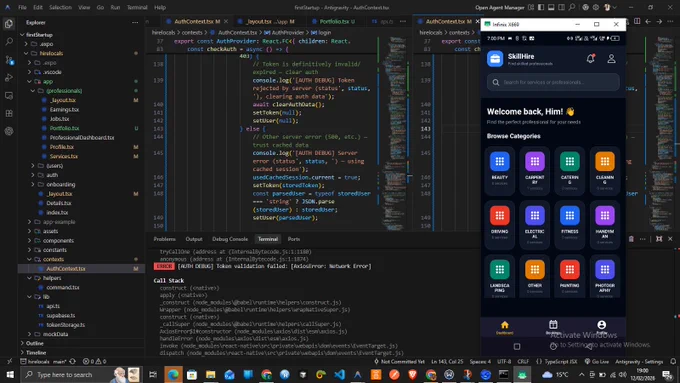Open the Search view in activity bar

click(9, 42)
